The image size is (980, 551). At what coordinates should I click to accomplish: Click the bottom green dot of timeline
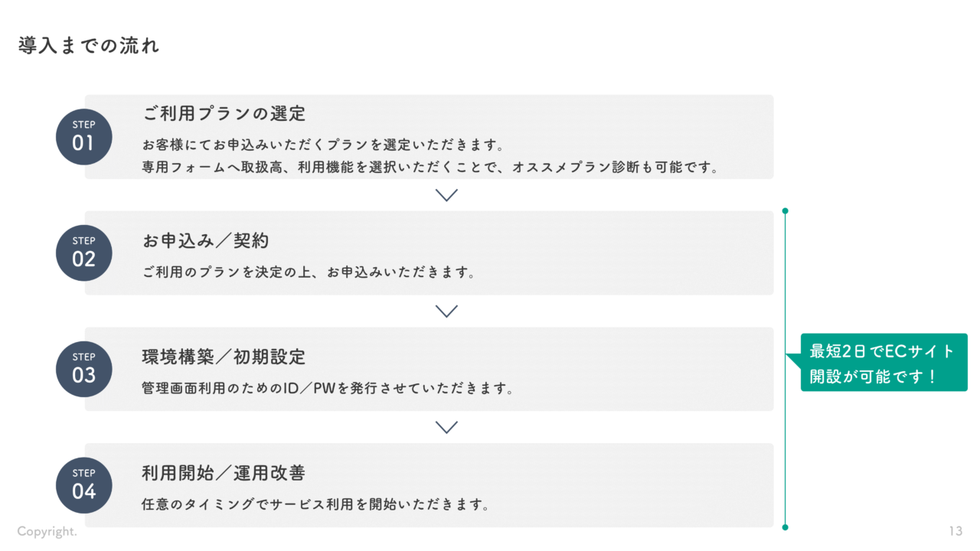(785, 527)
